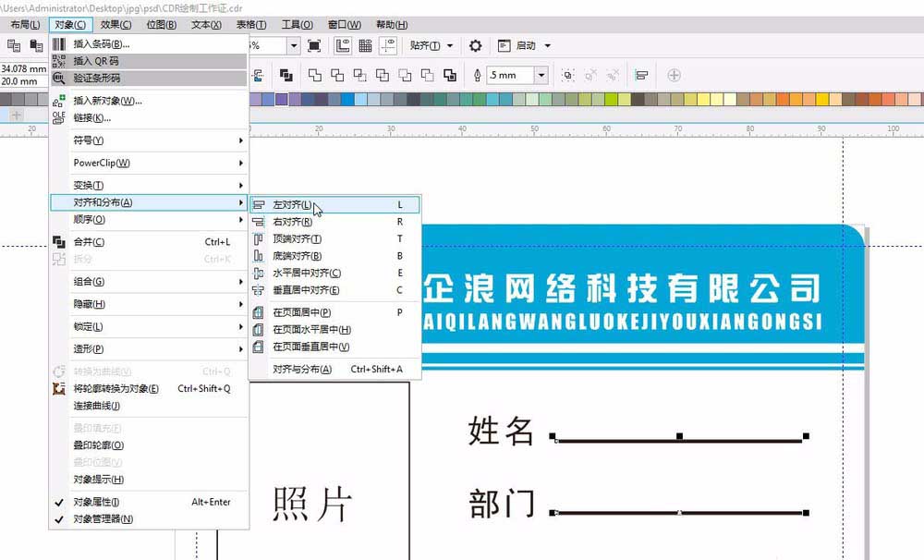
Task: Click the Paste icon in standard toolbar
Action: tap(36, 45)
